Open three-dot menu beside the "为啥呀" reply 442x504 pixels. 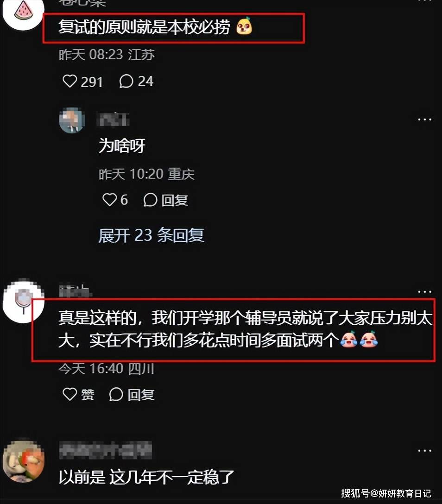[425, 120]
